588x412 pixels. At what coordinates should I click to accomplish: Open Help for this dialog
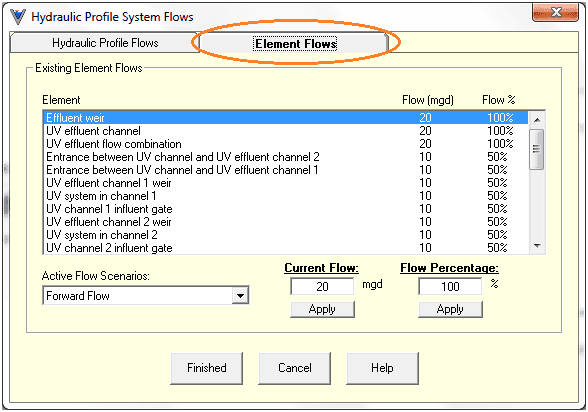point(382,368)
